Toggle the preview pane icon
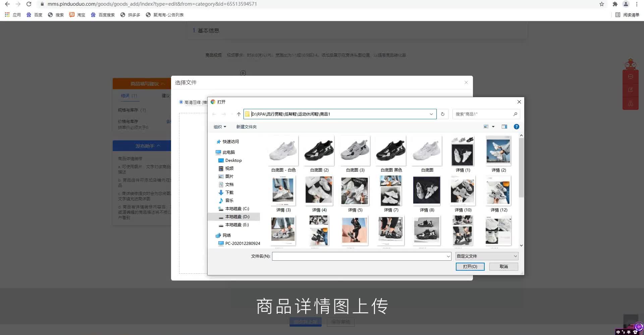The height and width of the screenshot is (335, 644). pyautogui.click(x=504, y=127)
